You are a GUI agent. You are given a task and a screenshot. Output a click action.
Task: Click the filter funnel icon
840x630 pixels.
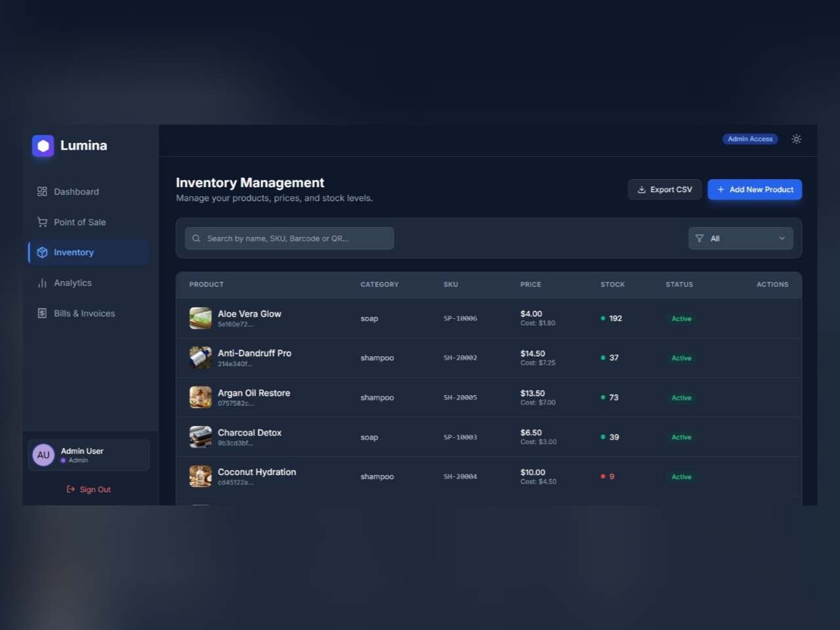pyautogui.click(x=699, y=238)
